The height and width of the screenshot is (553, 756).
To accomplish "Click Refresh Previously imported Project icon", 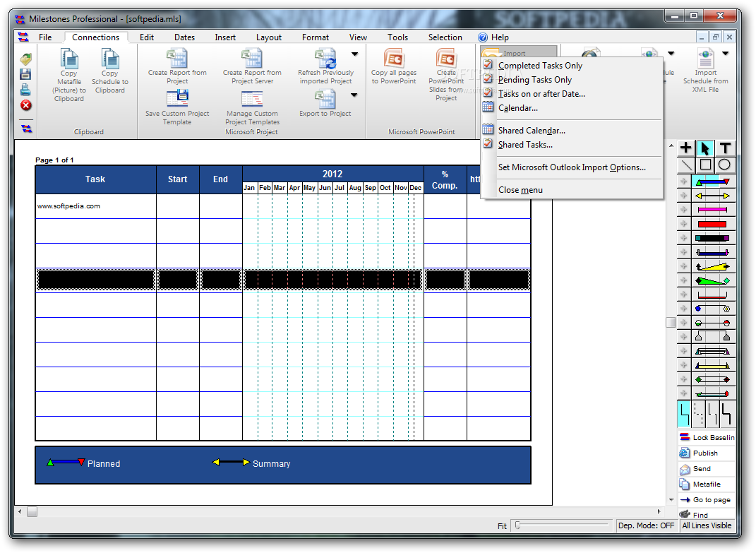I will point(325,59).
